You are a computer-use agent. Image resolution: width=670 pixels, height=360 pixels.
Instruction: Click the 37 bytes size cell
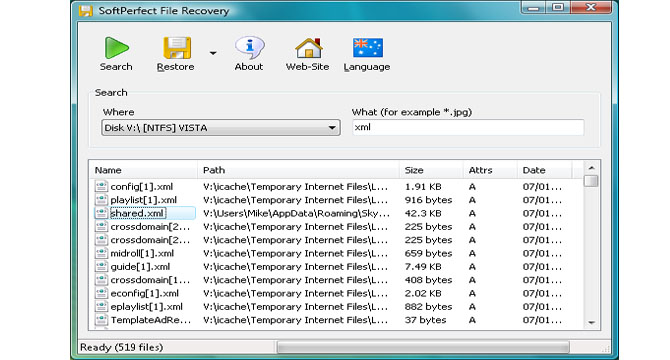point(425,320)
